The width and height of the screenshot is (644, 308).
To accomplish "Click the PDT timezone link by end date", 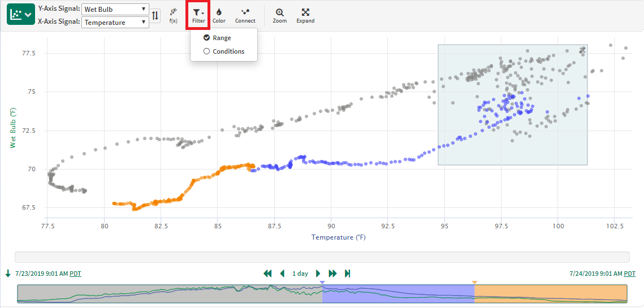I will [x=629, y=274].
